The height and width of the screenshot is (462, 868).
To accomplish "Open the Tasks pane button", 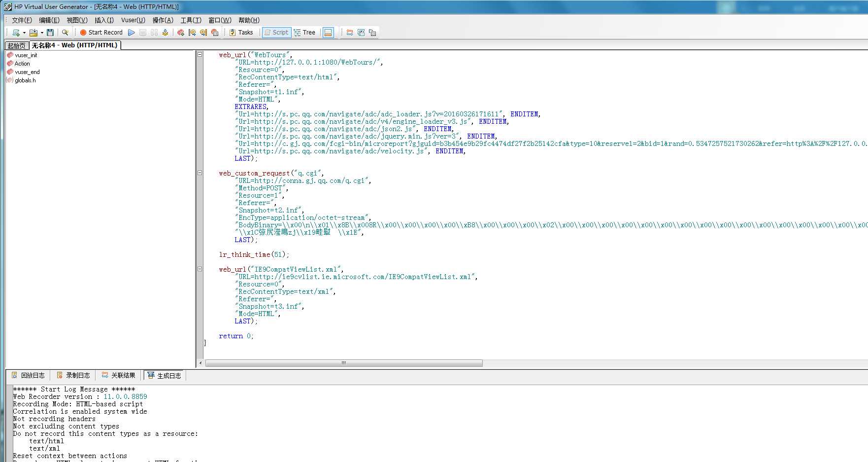I will 241,33.
